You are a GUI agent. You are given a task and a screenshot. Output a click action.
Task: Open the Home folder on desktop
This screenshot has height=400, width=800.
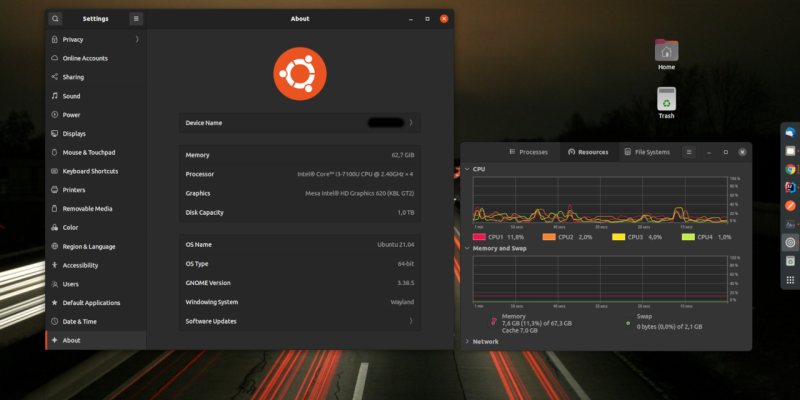667,52
